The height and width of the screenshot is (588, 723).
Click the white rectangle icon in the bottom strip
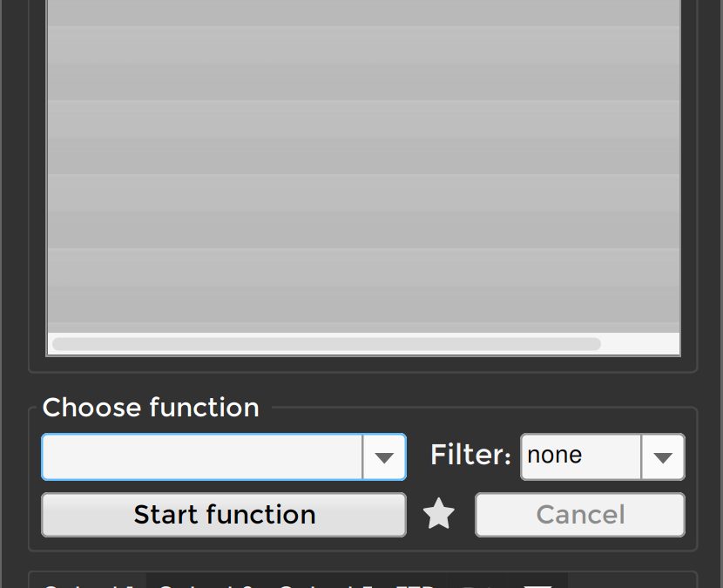pyautogui.click(x=538, y=584)
